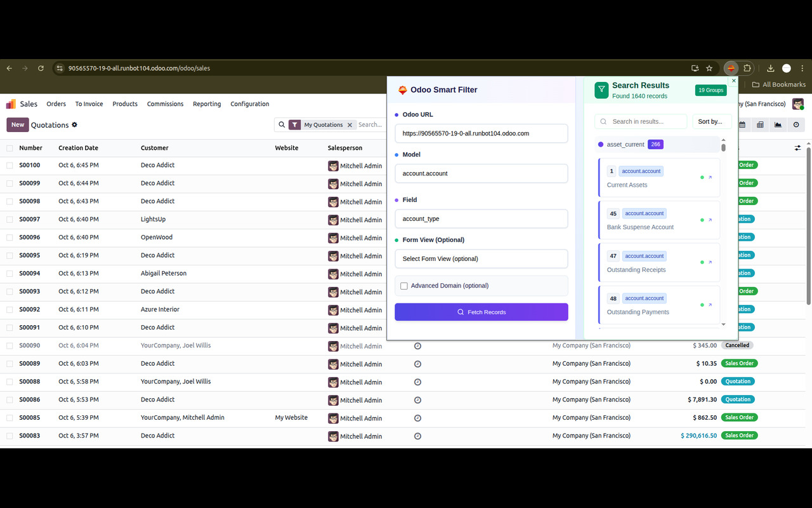Image resolution: width=812 pixels, height=508 pixels.
Task: Click the 19 Groups badge
Action: pos(710,90)
